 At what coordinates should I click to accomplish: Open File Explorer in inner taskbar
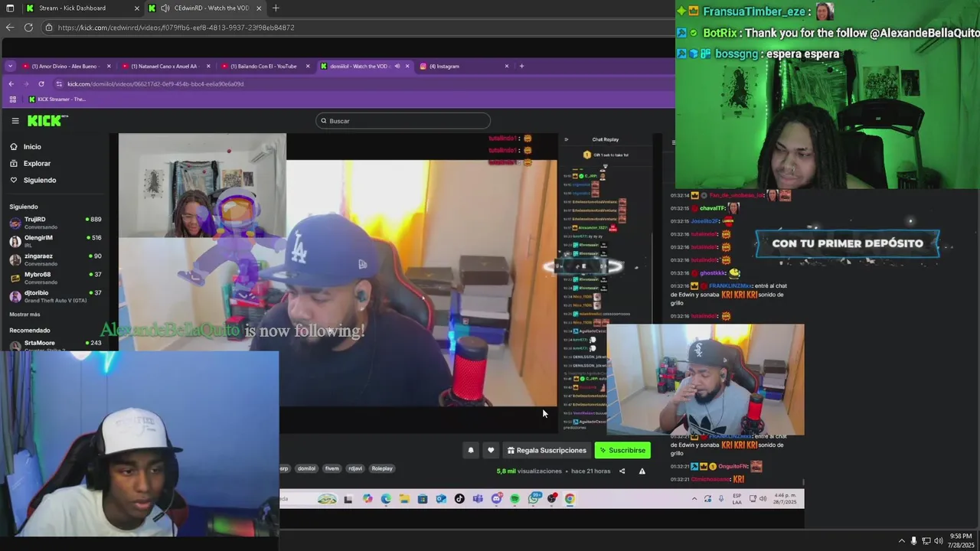click(x=404, y=499)
